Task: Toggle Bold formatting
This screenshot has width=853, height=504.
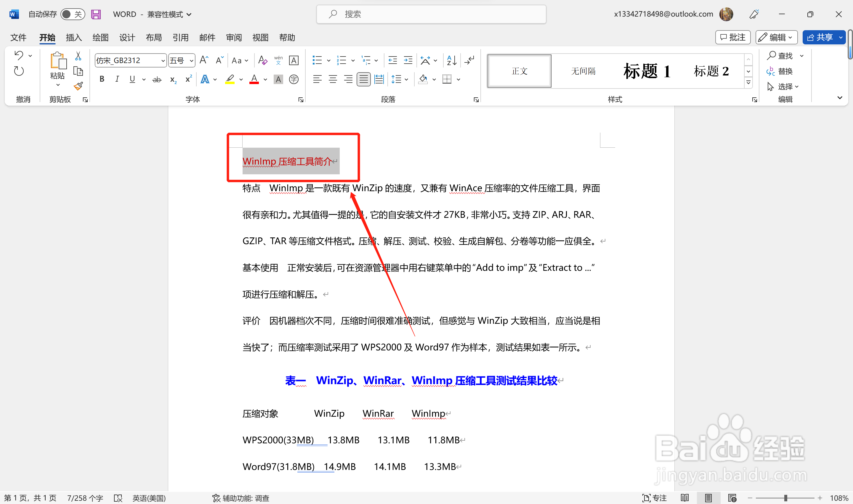Action: [x=102, y=80]
